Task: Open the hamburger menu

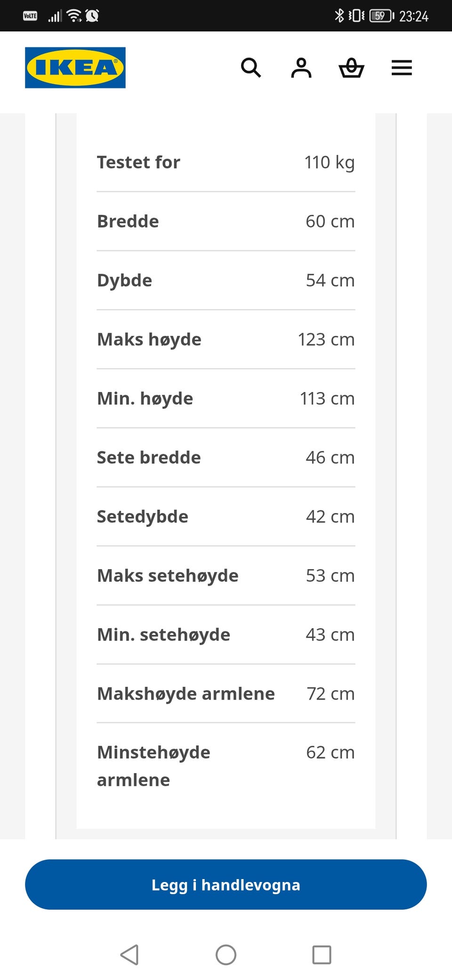Action: click(402, 68)
